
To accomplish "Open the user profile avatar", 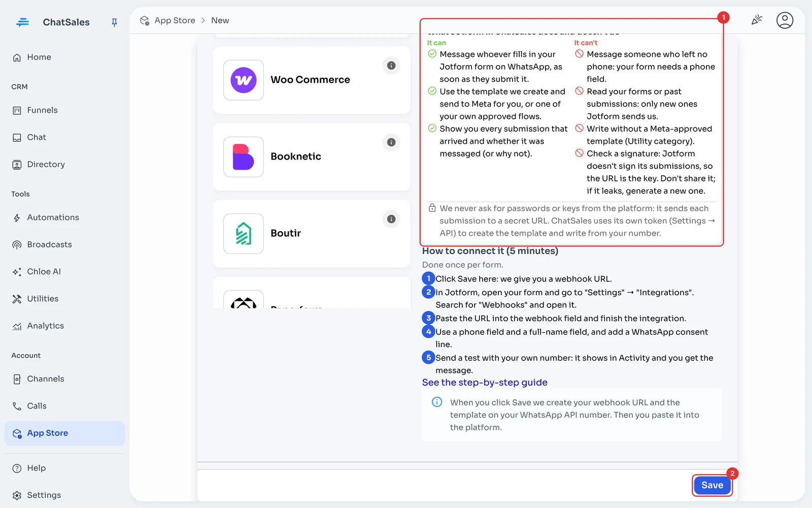I will (x=785, y=20).
